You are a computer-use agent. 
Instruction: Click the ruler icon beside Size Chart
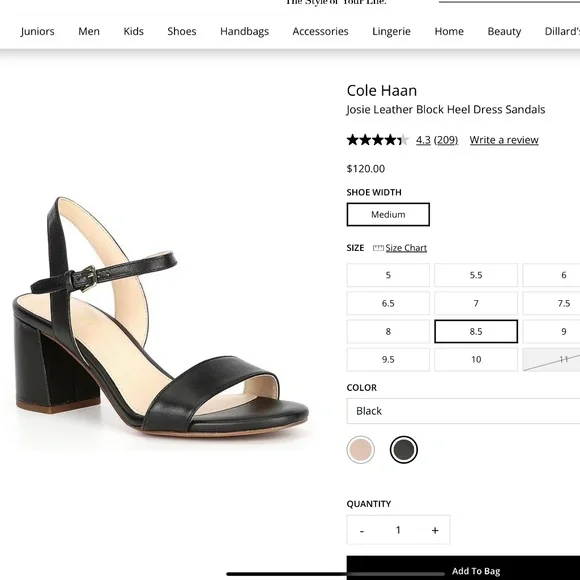[378, 248]
